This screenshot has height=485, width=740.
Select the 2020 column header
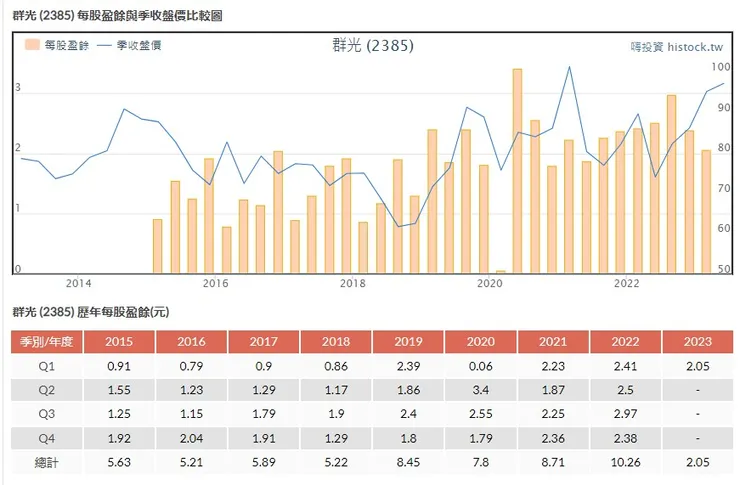(x=481, y=342)
